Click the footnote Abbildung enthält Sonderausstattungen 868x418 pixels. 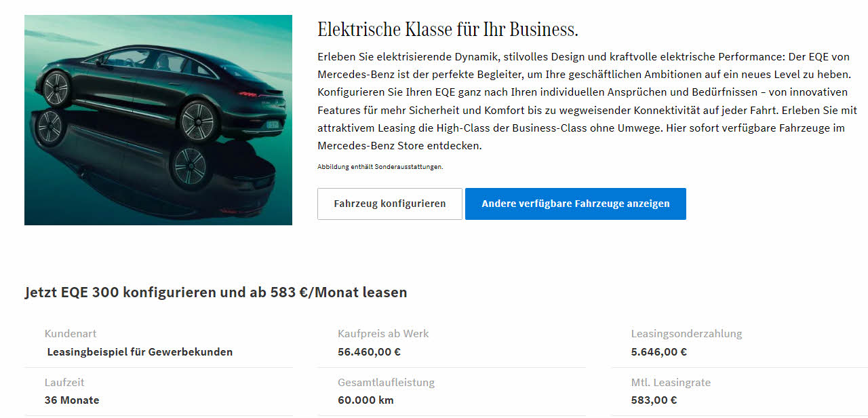(x=380, y=167)
